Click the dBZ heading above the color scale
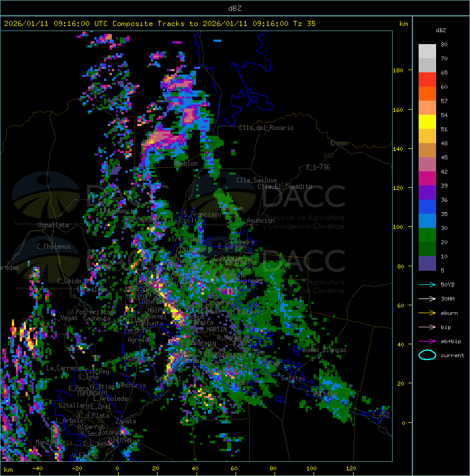Image resolution: width=470 pixels, height=476 pixels. (x=441, y=31)
